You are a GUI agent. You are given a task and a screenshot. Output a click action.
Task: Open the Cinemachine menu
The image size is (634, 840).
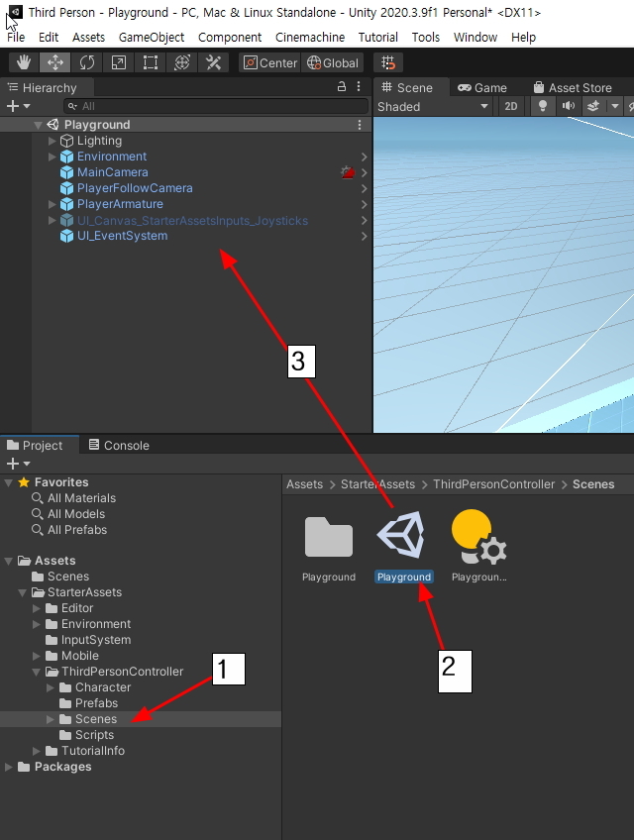(310, 37)
